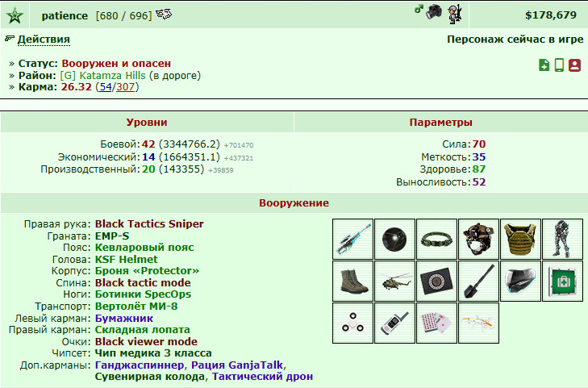Click the Боевой level value 42
The image size is (588, 388).
pyautogui.click(x=148, y=144)
